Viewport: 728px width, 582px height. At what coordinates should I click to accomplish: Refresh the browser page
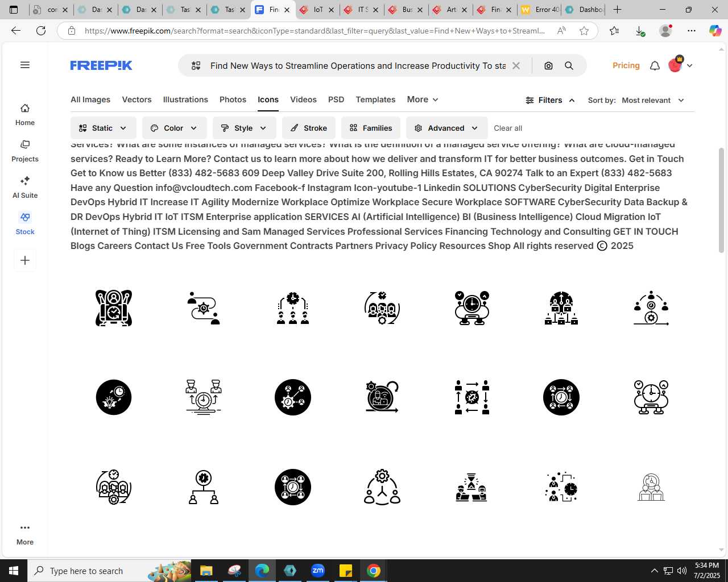pyautogui.click(x=41, y=31)
